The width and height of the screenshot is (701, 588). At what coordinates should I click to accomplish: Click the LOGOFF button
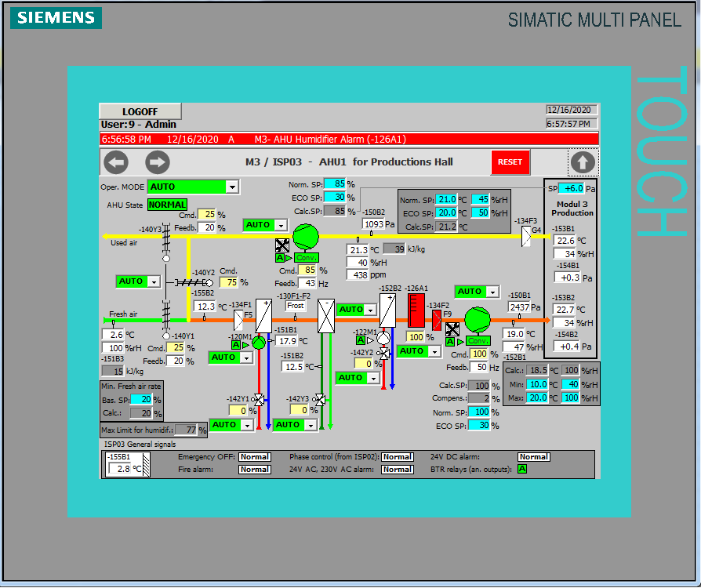pos(140,111)
